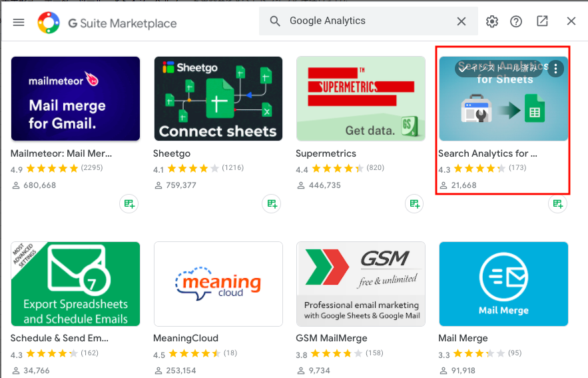Image resolution: width=588 pixels, height=378 pixels.
Task: Open the Mailmeteor: Mail Mer... title
Action: click(x=61, y=153)
